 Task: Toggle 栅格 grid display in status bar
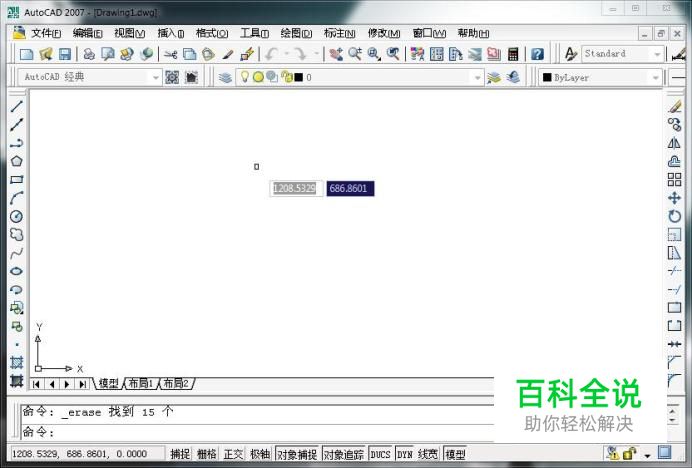[207, 454]
